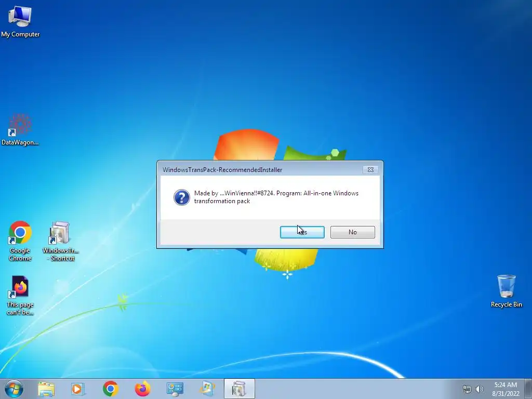
Task: Open Firefox from the taskbar
Action: (x=142, y=389)
